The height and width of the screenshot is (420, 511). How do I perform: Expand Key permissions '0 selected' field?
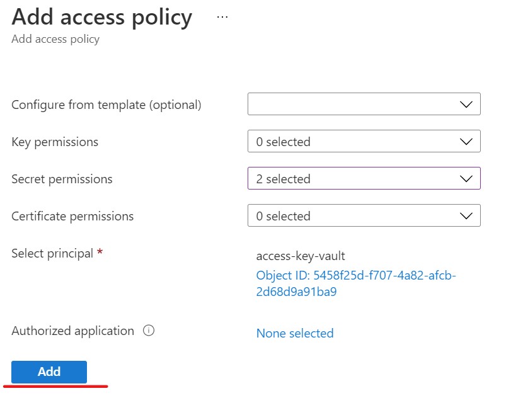[353, 142]
